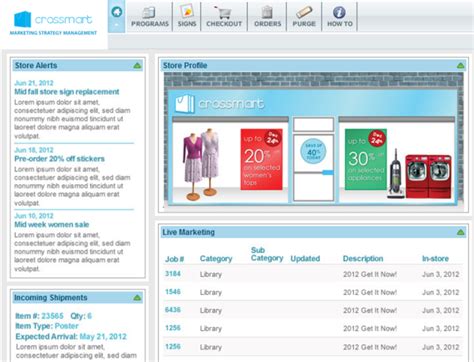Click the crossmart storefront banner sign
The width and height of the screenshot is (474, 362).
click(313, 103)
